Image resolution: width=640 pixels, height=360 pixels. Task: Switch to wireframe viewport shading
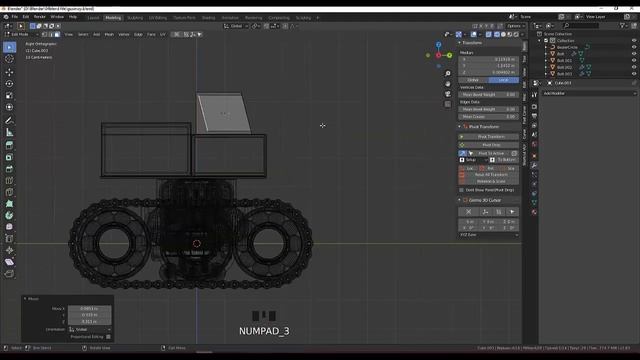[497, 35]
